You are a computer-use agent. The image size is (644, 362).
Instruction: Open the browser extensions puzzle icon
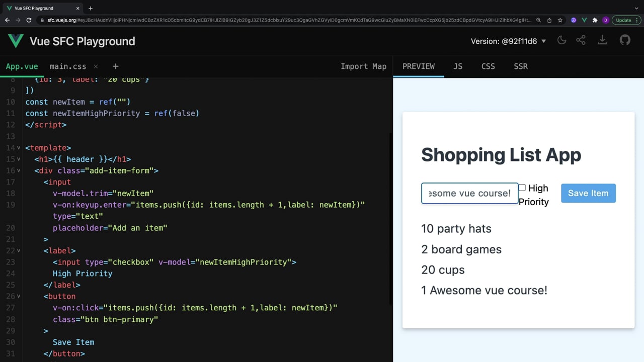pyautogui.click(x=595, y=20)
